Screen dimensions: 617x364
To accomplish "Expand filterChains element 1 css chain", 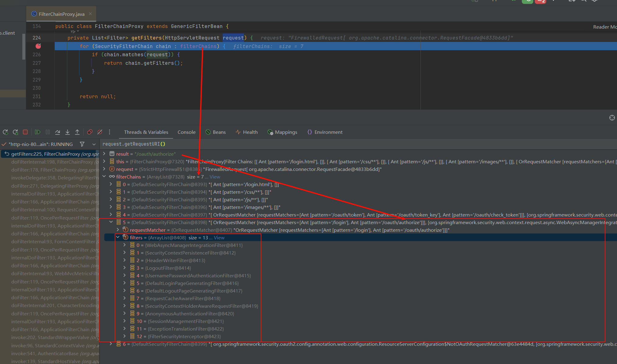I will 111,192.
